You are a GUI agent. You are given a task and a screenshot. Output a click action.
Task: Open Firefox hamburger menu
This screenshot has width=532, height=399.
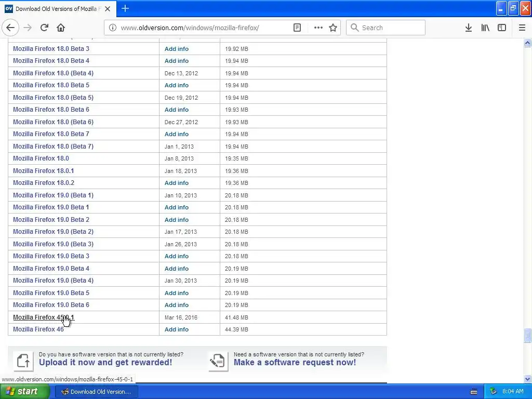point(522,28)
